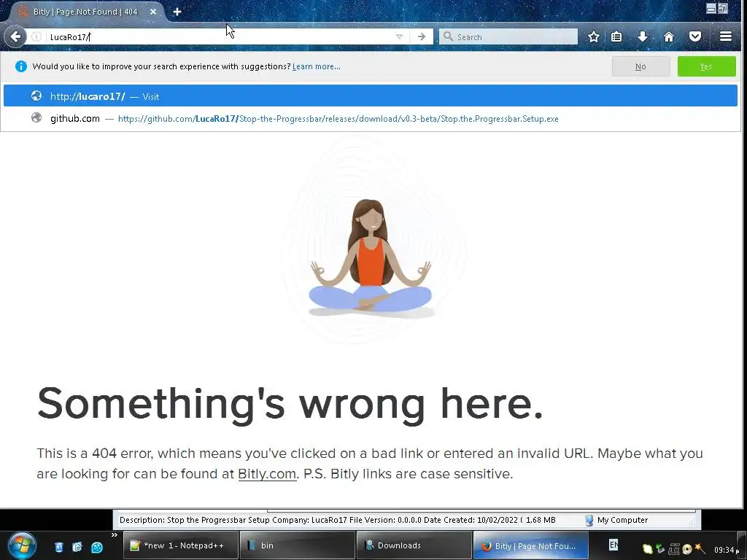Expand quick launch chevron on the taskbar
Image resolution: width=747 pixels, height=560 pixels.
tap(115, 535)
